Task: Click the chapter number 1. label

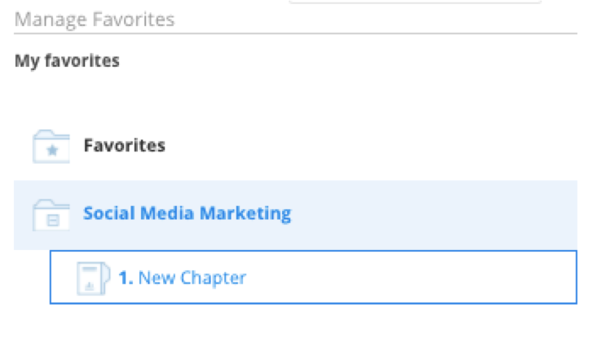Action: (x=126, y=278)
